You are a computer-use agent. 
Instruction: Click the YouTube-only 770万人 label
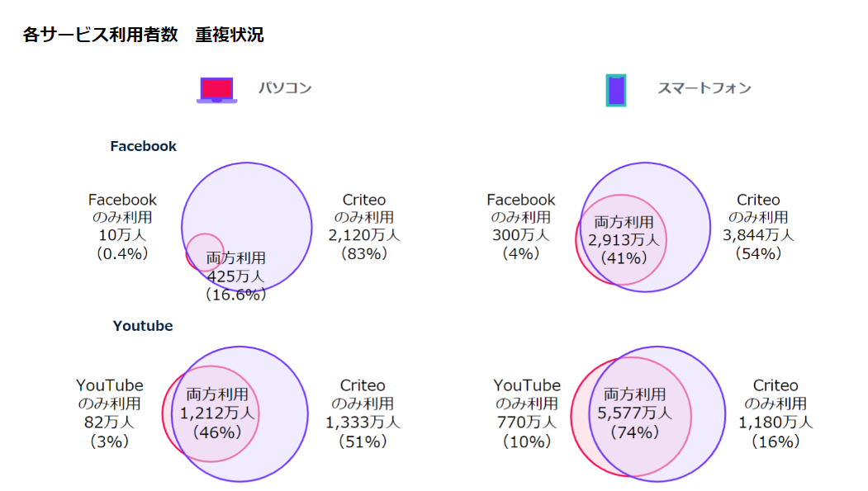tap(527, 423)
